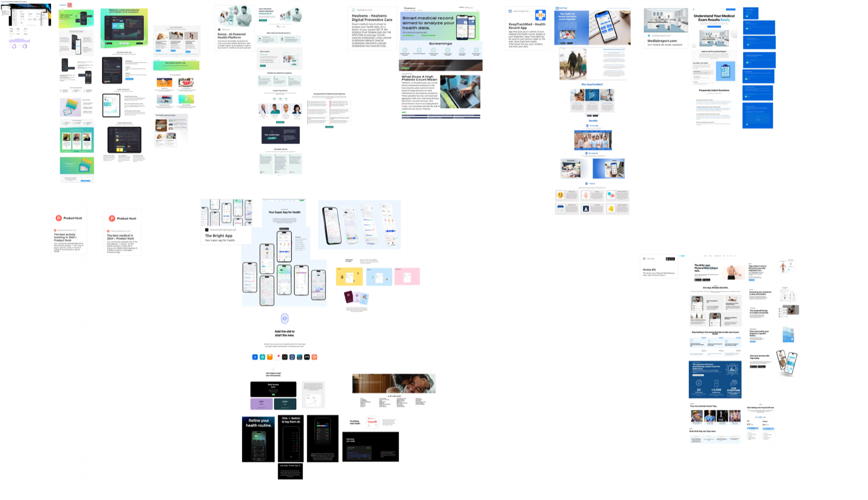This screenshot has width=868, height=500.
Task: Select the green testimonials section with three women
Action: pyautogui.click(x=76, y=140)
